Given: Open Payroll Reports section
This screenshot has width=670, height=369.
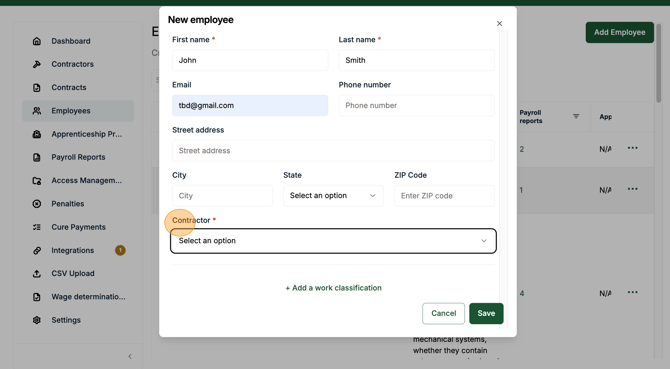Looking at the screenshot, I should (x=78, y=157).
